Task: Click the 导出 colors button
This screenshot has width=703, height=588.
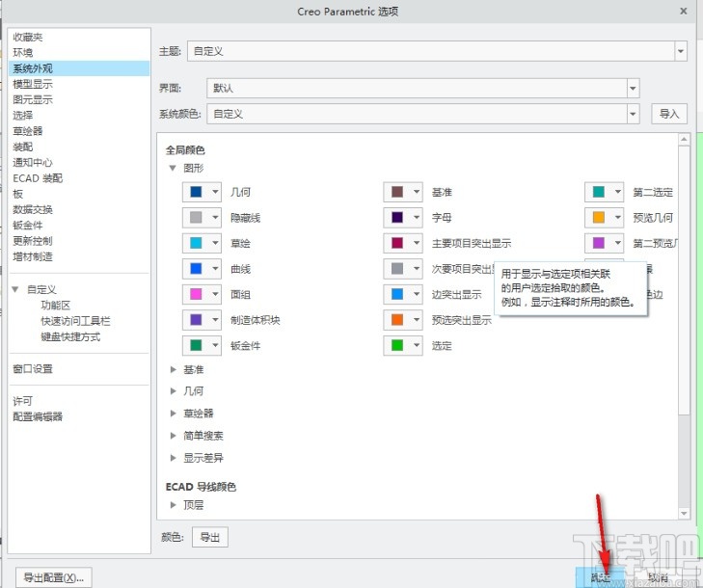Action: click(x=210, y=537)
